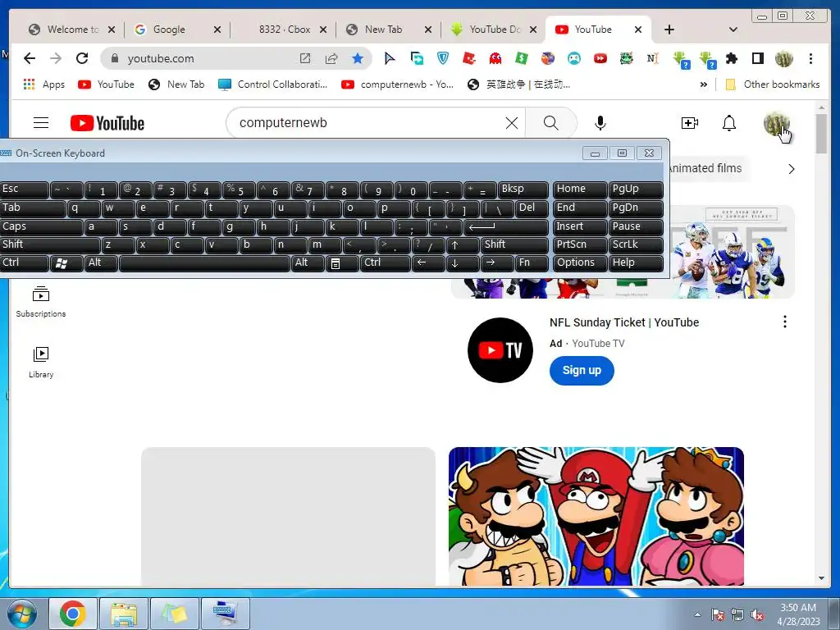Show hidden tray icons arrow
This screenshot has width=840, height=630.
[697, 615]
